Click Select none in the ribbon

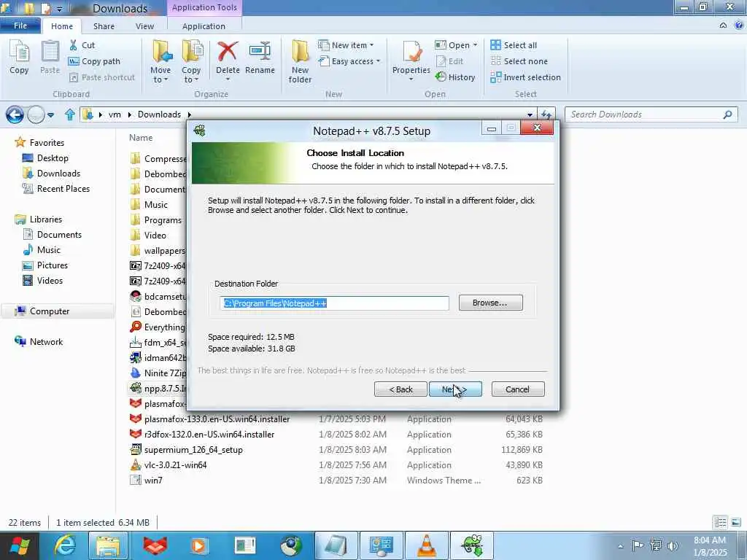tap(519, 61)
